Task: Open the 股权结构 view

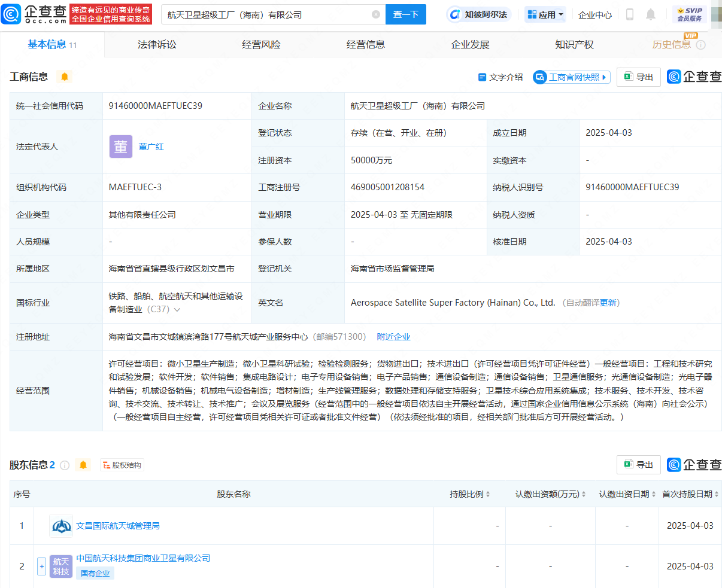Action: click(122, 465)
